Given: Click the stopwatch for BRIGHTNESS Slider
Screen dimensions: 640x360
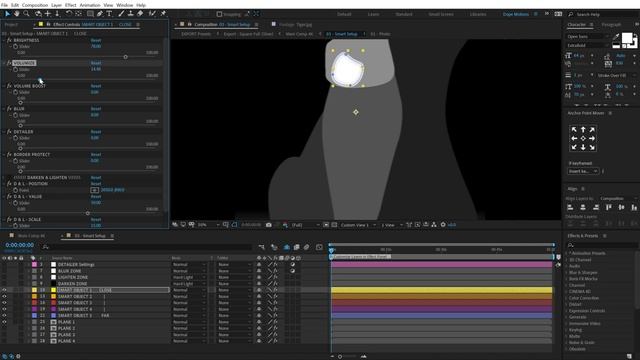Looking at the screenshot, I should [16, 47].
